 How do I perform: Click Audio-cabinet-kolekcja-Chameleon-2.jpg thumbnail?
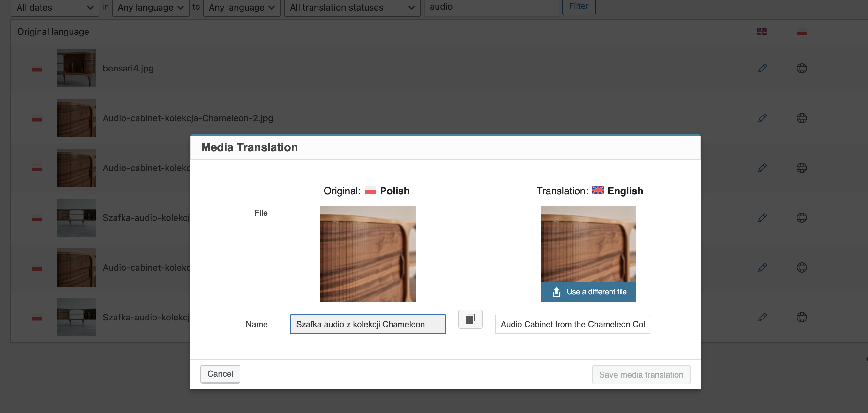[x=77, y=118]
